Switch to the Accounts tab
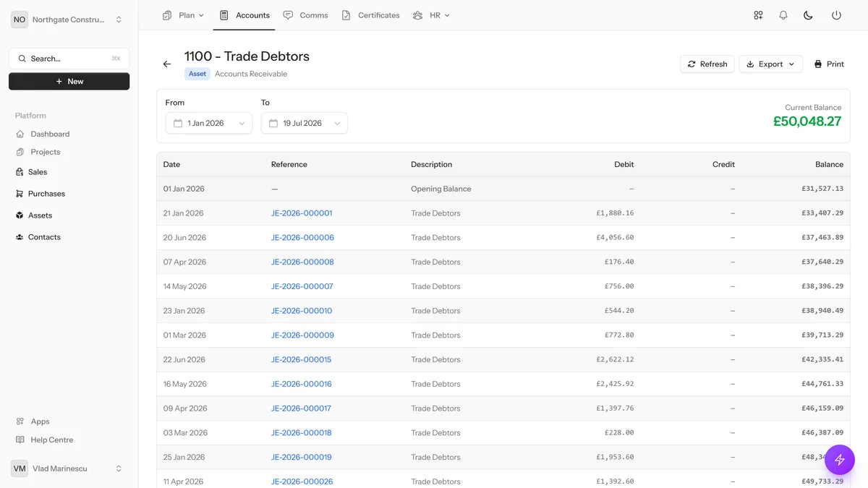Viewport: 868px width, 488px height. pos(244,15)
